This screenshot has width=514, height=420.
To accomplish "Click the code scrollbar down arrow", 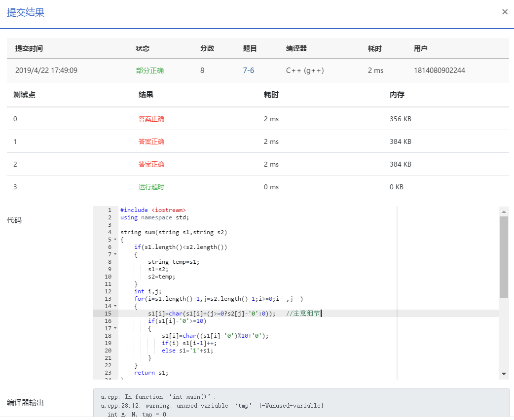I will (x=504, y=374).
